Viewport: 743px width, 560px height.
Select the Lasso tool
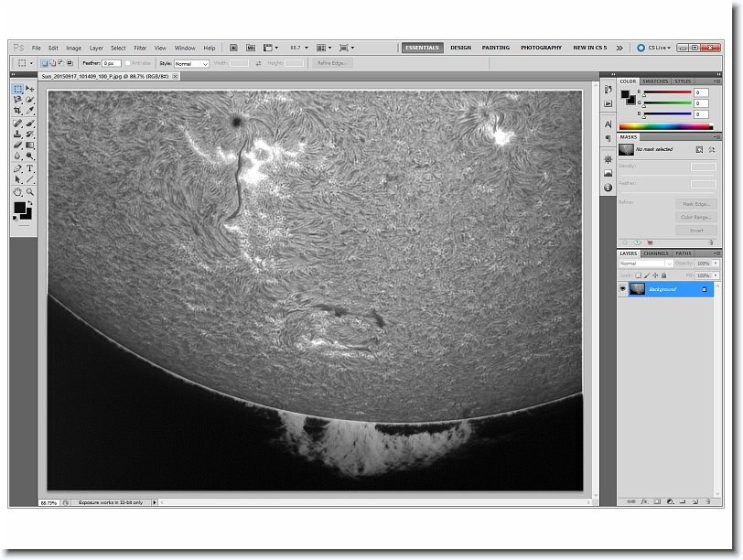pyautogui.click(x=18, y=100)
